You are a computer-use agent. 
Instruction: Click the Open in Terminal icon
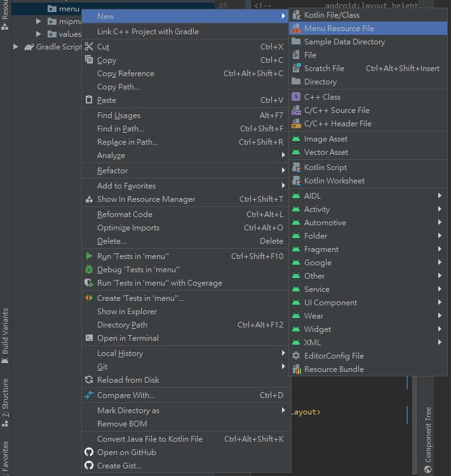pyautogui.click(x=89, y=338)
